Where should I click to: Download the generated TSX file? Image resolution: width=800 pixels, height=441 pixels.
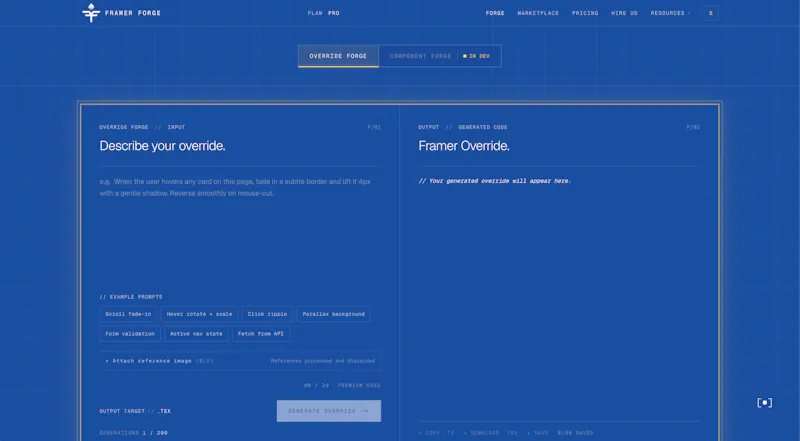pos(491,433)
